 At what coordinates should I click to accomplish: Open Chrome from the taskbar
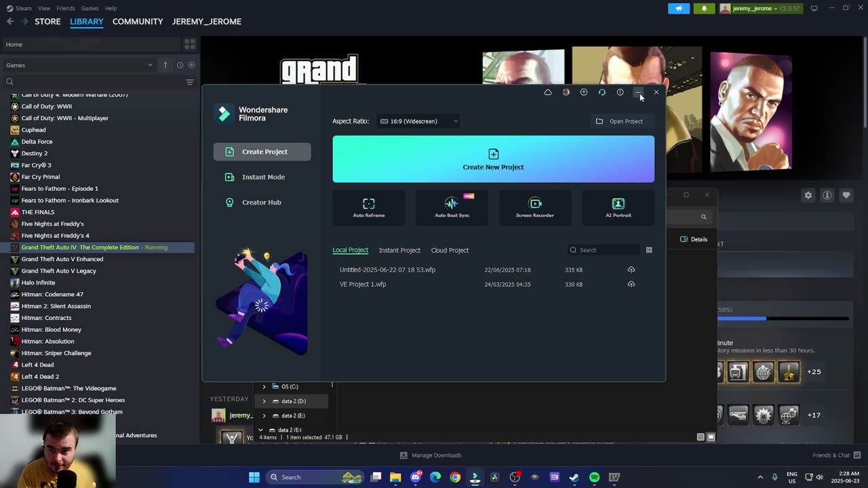[x=455, y=477]
